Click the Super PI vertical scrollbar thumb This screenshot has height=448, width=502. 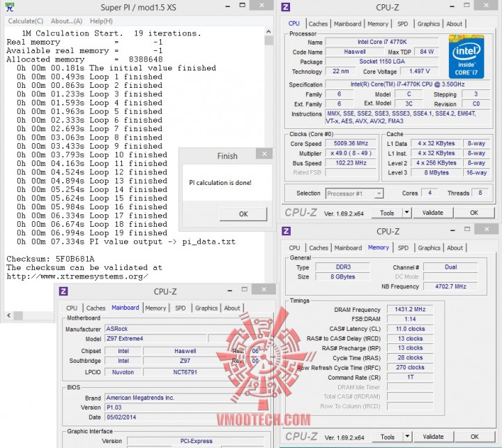(268, 40)
